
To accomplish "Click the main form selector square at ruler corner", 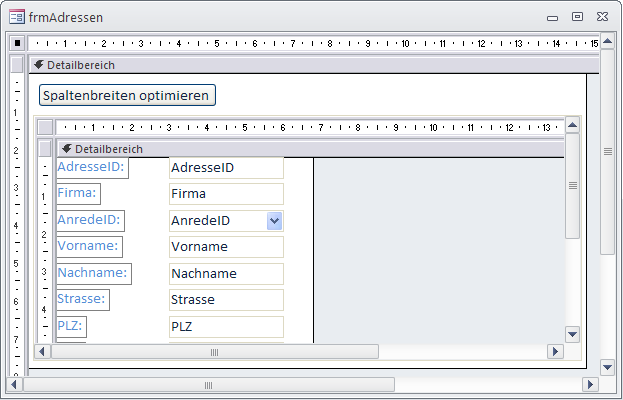I will (17, 43).
